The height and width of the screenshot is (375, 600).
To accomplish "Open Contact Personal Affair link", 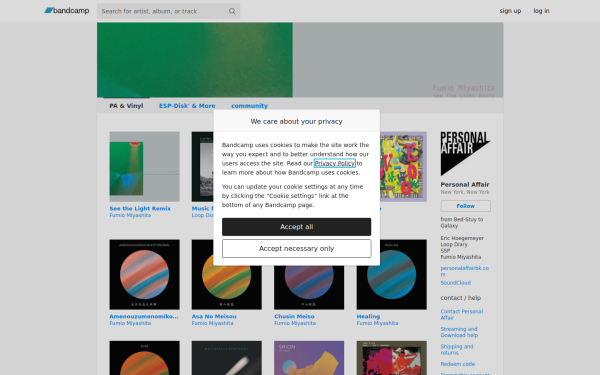I will [461, 315].
